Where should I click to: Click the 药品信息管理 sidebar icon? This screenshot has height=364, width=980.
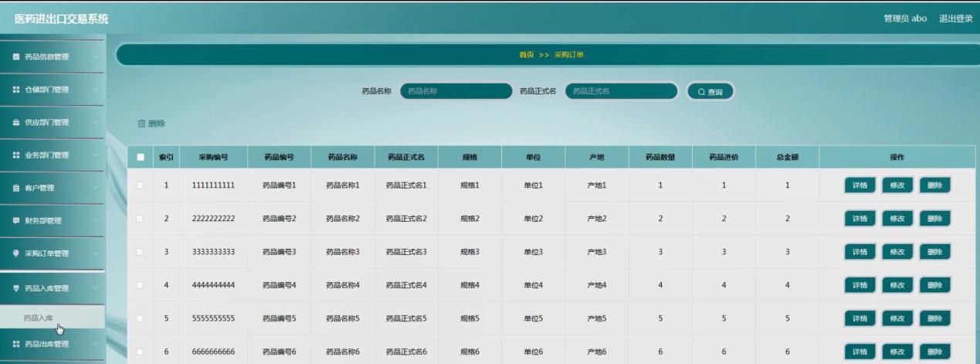[15, 56]
